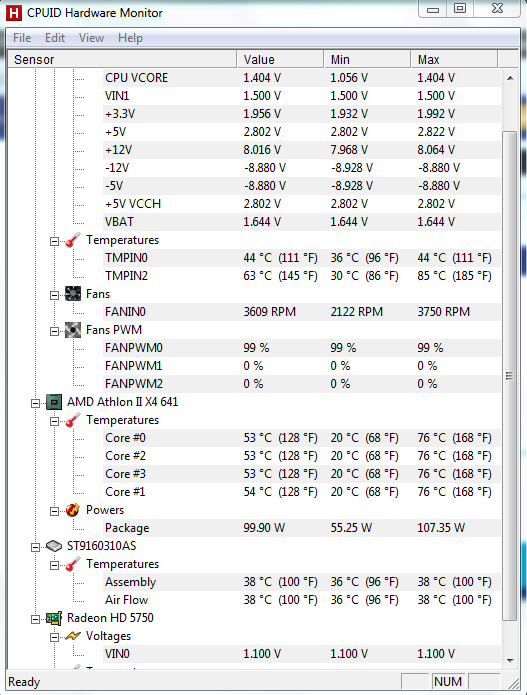Click the Value column header

[x=280, y=59]
